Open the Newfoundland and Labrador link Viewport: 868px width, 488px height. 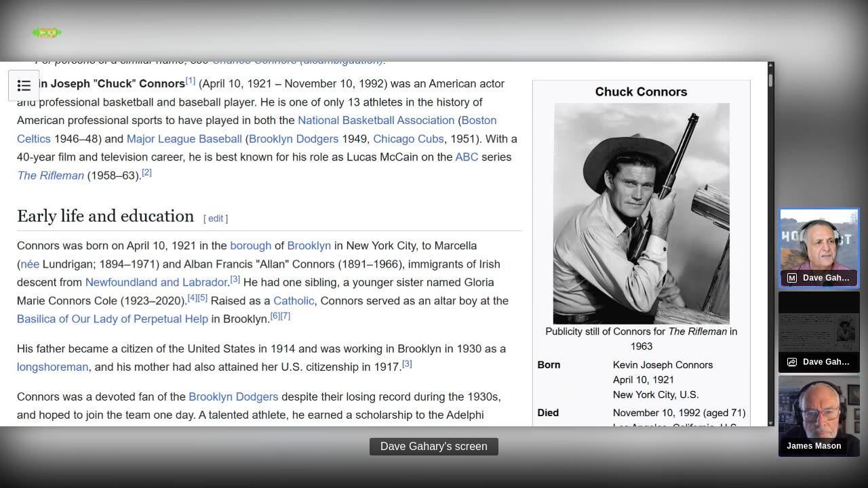pos(156,282)
